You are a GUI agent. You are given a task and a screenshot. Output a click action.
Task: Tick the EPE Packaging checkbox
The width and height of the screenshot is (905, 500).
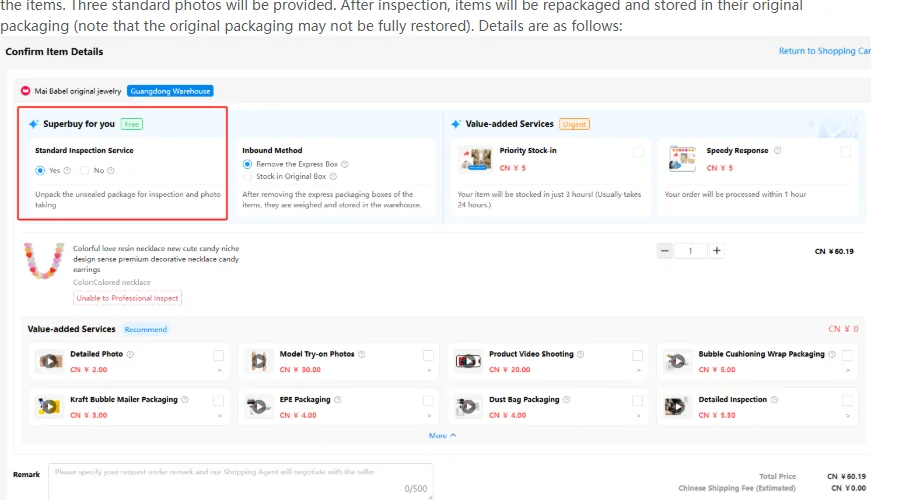click(428, 400)
